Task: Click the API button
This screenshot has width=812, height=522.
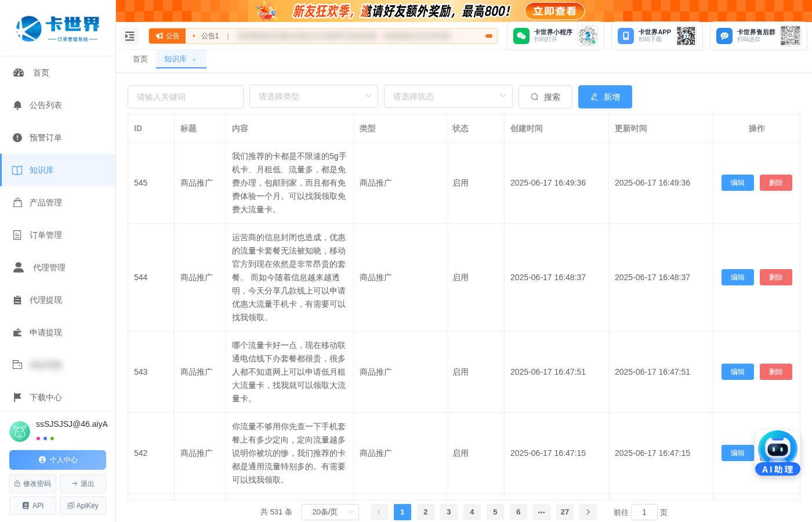Action: coord(32,506)
